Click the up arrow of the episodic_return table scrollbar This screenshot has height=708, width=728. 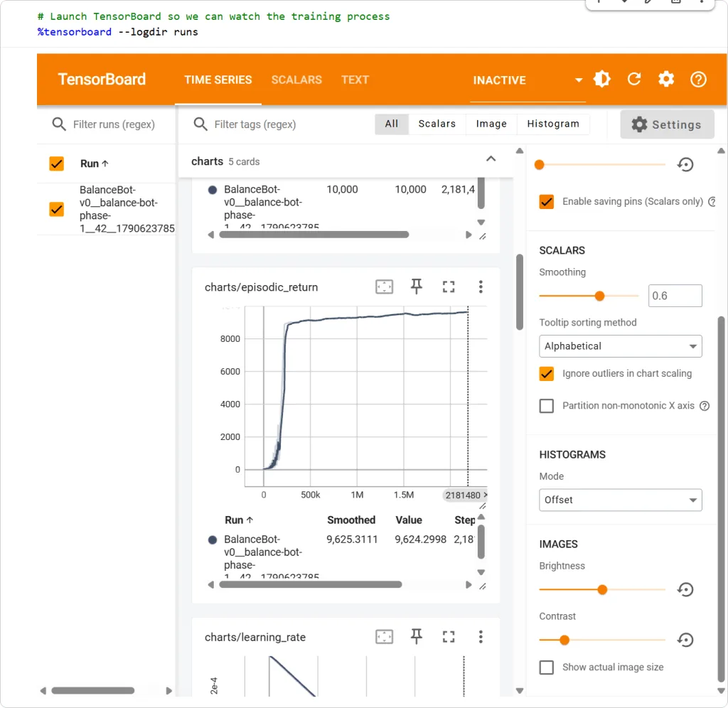tap(481, 517)
